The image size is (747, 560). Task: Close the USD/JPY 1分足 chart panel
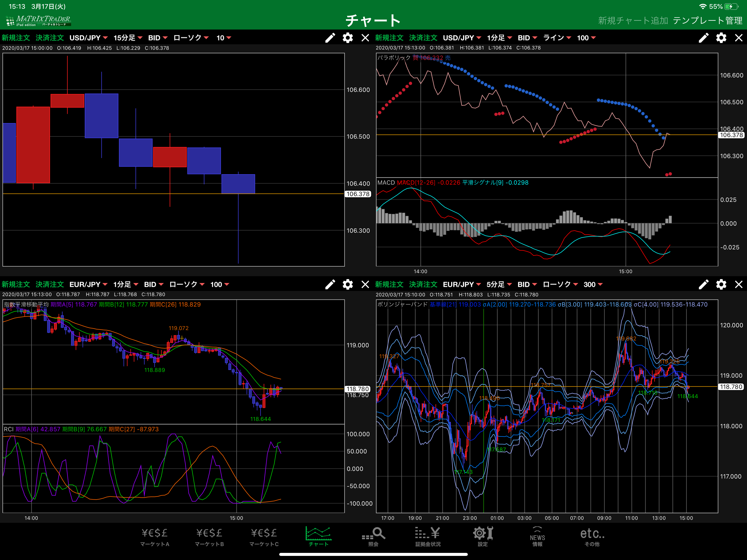pyautogui.click(x=739, y=38)
